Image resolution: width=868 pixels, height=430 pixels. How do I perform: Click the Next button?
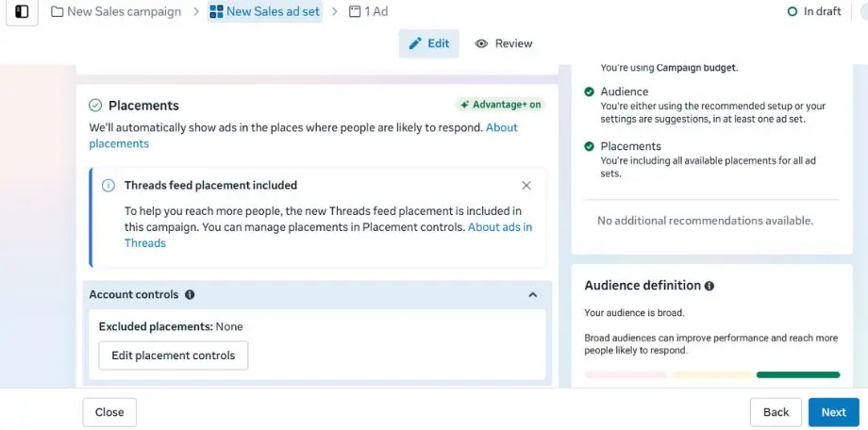pyautogui.click(x=833, y=412)
